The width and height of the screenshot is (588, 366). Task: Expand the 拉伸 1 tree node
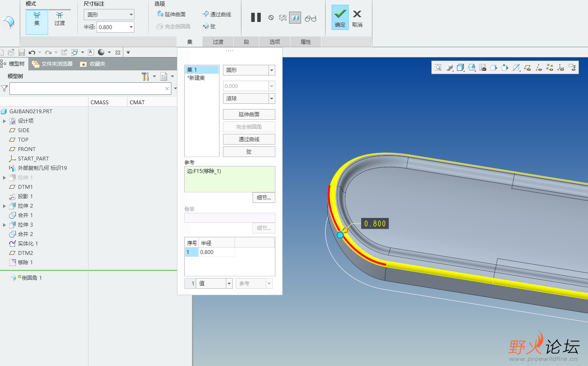tap(4, 178)
